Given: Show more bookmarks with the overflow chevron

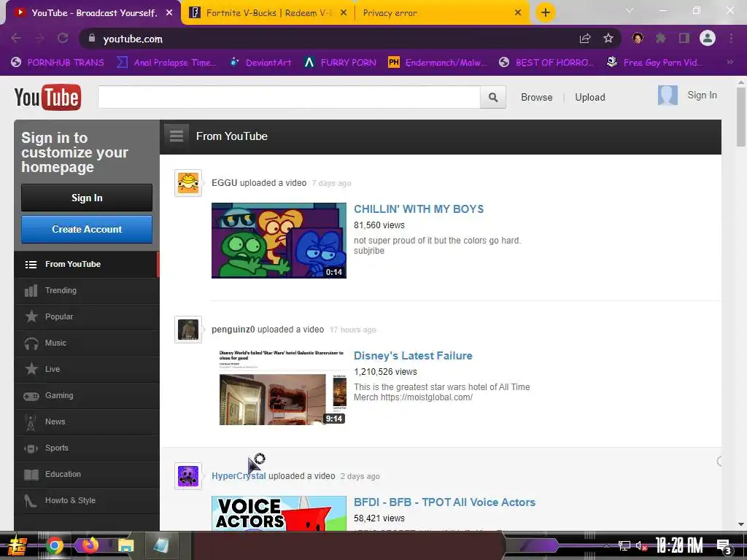Looking at the screenshot, I should pyautogui.click(x=729, y=63).
